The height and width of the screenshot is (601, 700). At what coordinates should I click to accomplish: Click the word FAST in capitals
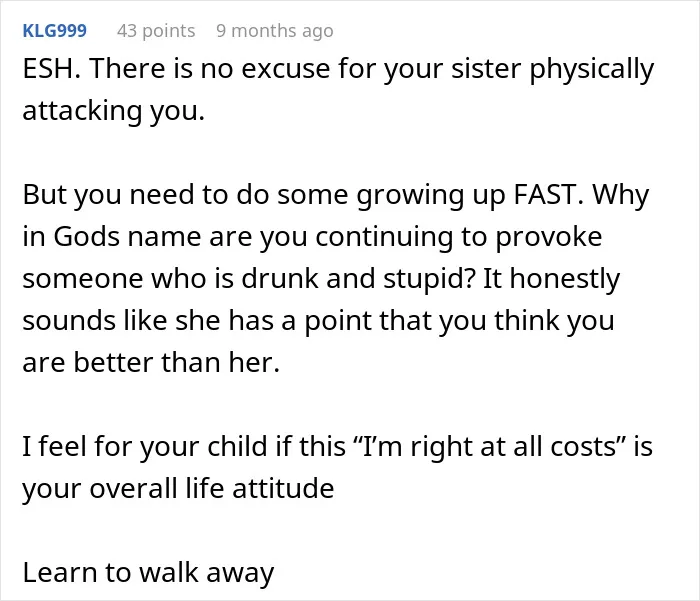[x=548, y=195]
